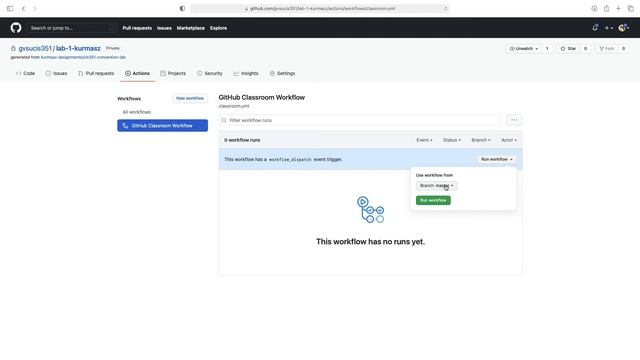Click the "Use workflow from" label
The width and height of the screenshot is (640, 360).
coord(434,175)
